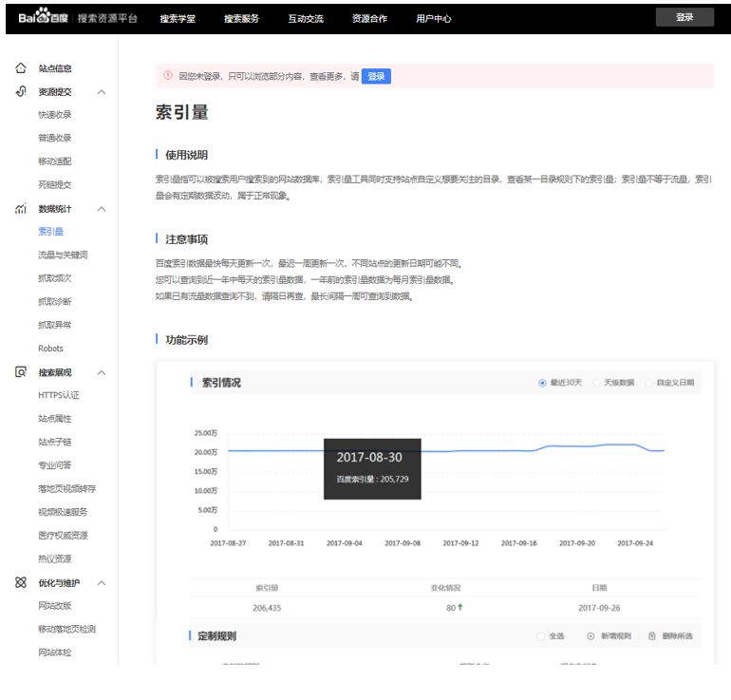This screenshot has height=700, width=731.
Task: Collapse the 搜索展现 section chevron
Action: (102, 372)
